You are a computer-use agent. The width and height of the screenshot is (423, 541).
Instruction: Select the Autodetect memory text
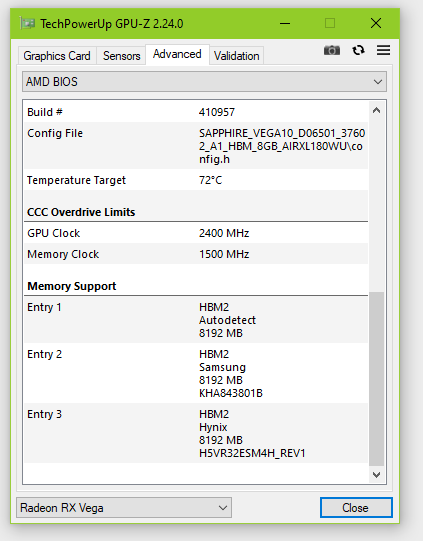[227, 320]
